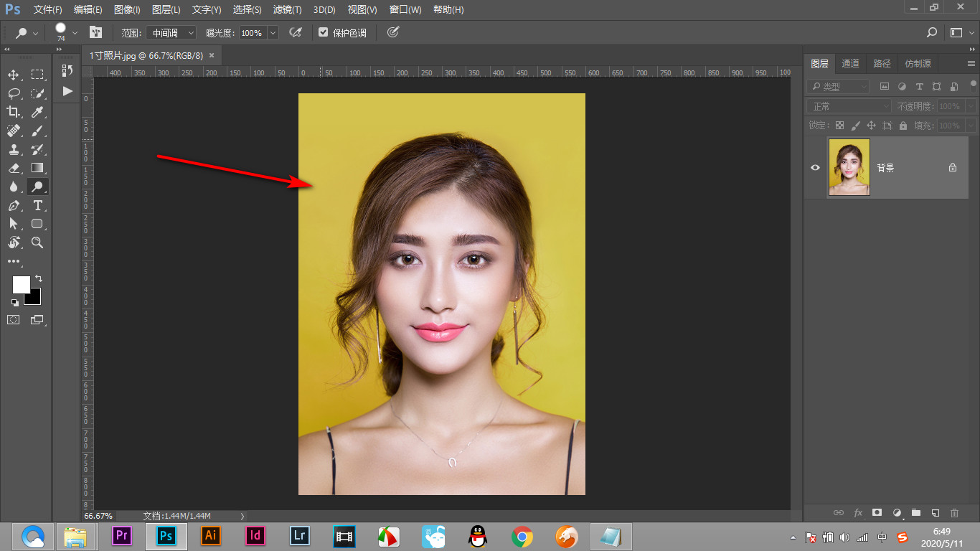Expand the 曝光度 slider dropdown arrow
Screen dimensions: 980x551
[273, 33]
